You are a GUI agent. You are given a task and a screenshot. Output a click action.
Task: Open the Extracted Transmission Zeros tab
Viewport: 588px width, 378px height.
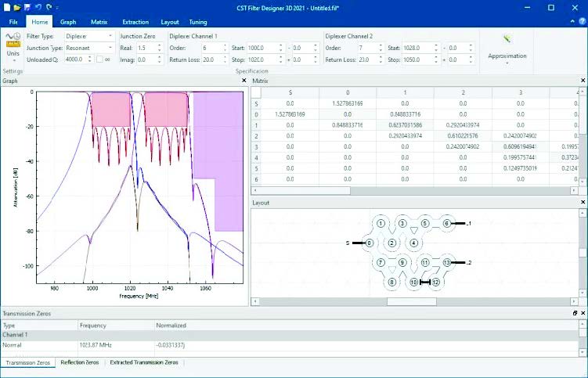[144, 362]
